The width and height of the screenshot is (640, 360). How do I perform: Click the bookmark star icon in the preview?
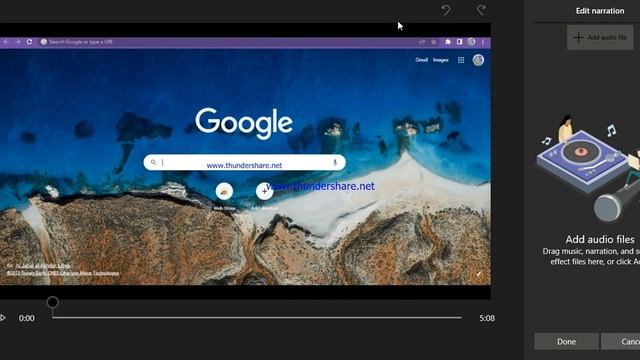(x=434, y=42)
